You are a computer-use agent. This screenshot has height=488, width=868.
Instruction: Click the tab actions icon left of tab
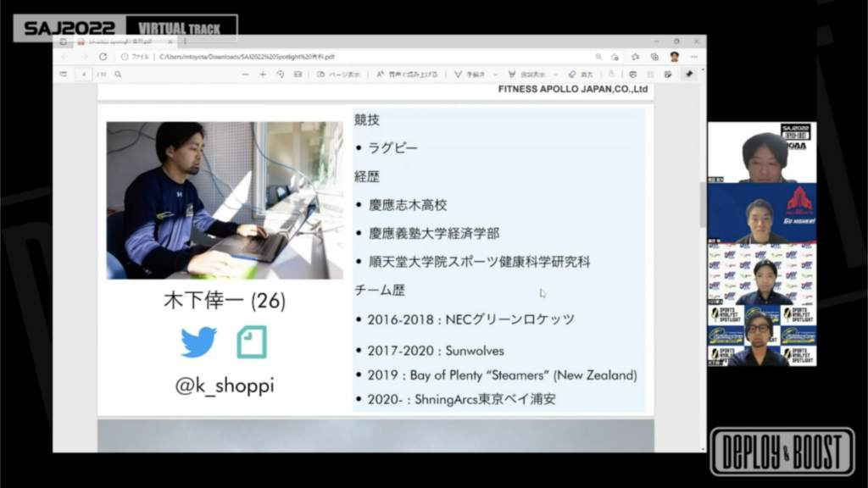pyautogui.click(x=63, y=42)
